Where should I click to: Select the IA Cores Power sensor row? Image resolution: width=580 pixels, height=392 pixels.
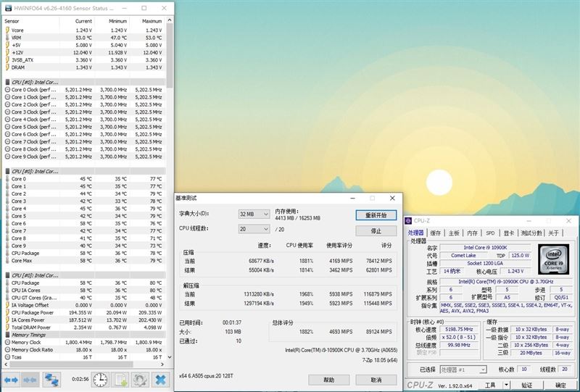[84, 320]
